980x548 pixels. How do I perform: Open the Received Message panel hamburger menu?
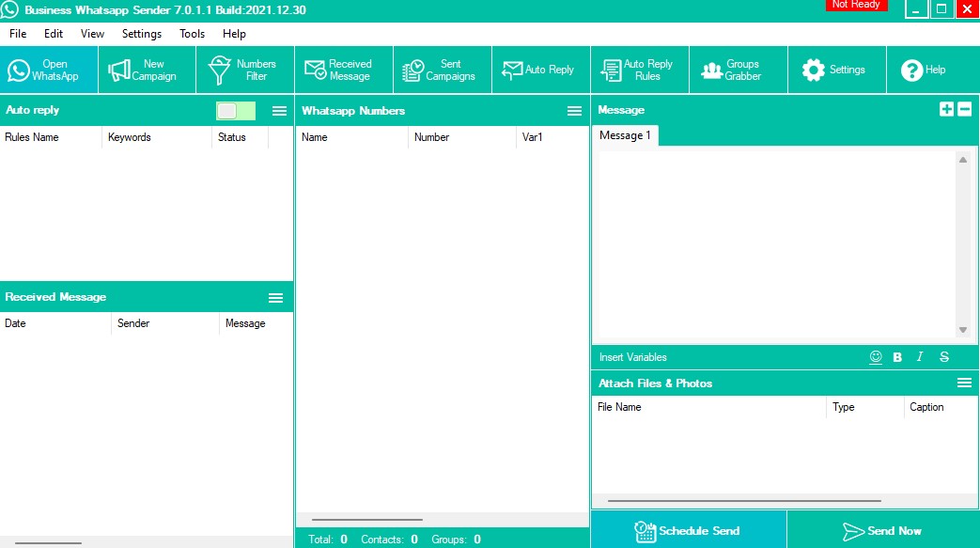(x=275, y=297)
